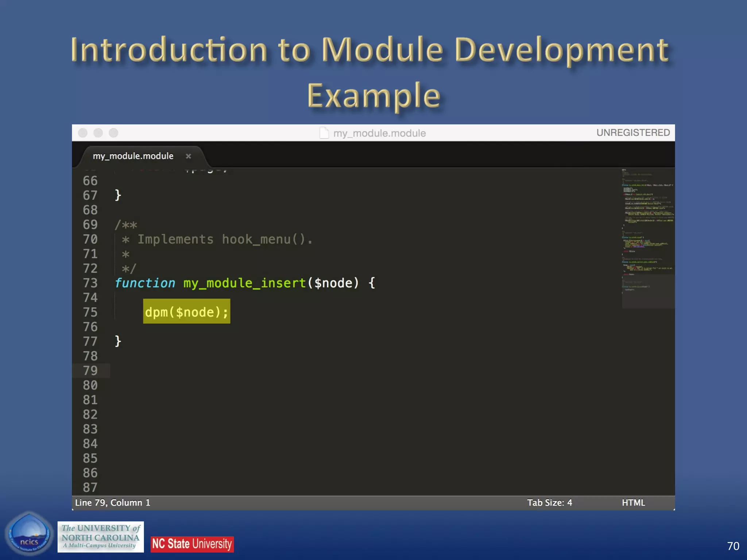747x560 pixels.
Task: Open the HTML syntax selector
Action: coord(633,503)
